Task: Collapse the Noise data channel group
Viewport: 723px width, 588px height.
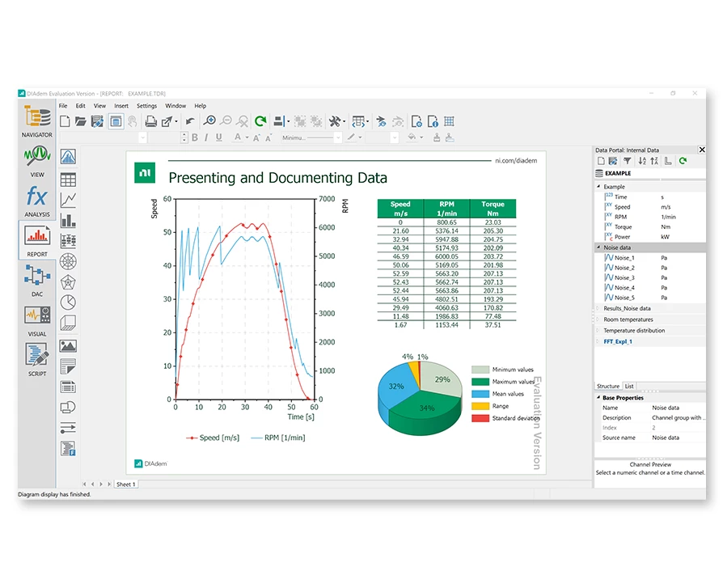Action: 598,247
